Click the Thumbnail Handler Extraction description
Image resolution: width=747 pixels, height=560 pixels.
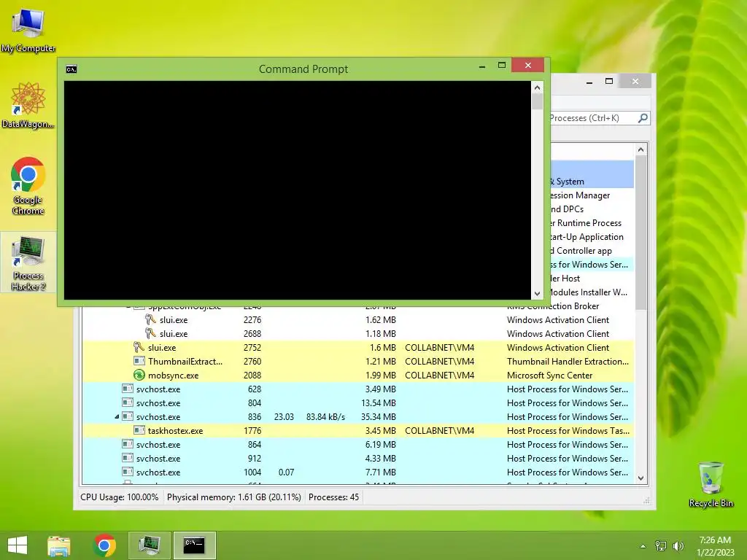pyautogui.click(x=568, y=362)
